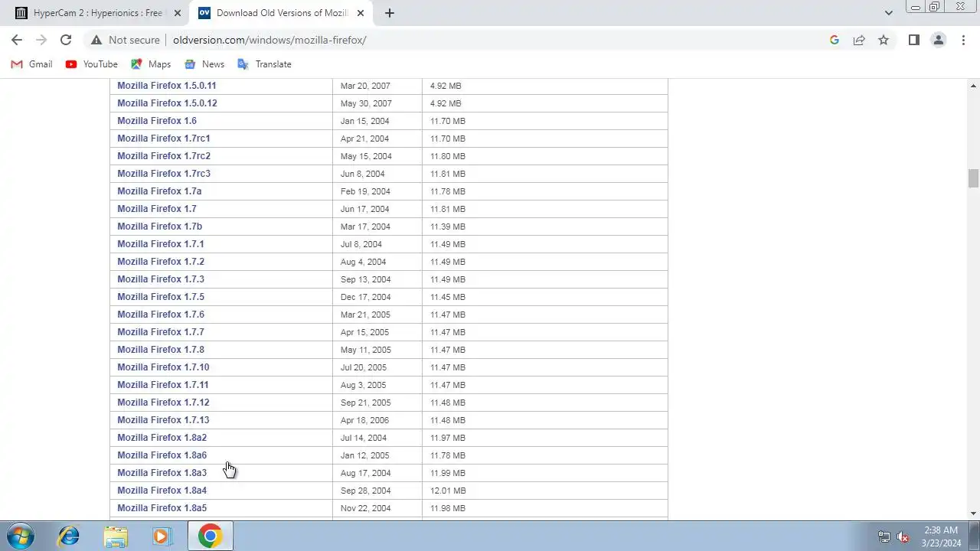Click scrollbar down arrow

pyautogui.click(x=973, y=514)
